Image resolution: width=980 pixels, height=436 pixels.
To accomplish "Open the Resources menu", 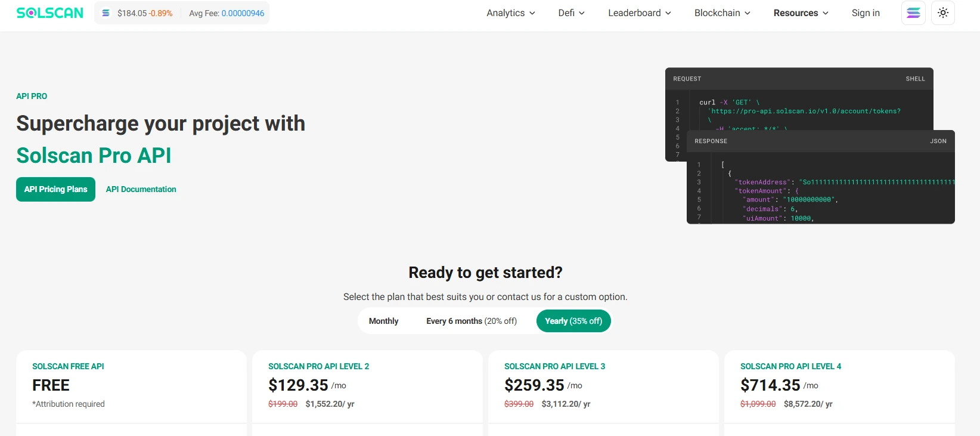I will 801,13.
